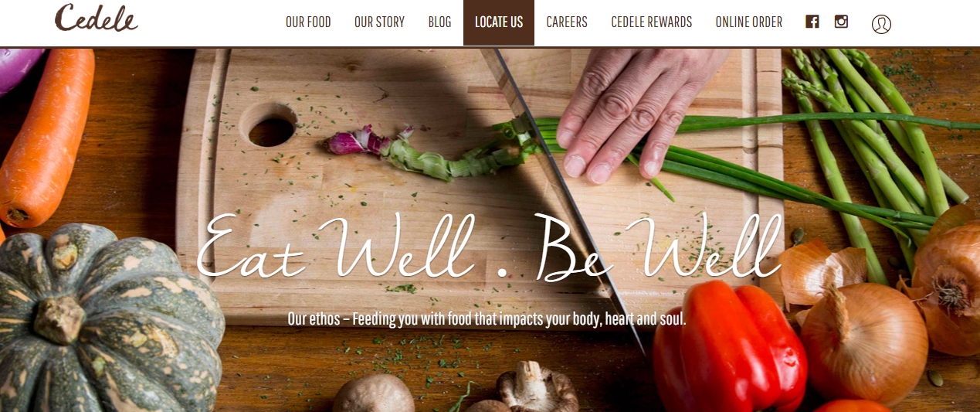The image size is (980, 412).
Task: Start an Online Order
Action: [749, 22]
